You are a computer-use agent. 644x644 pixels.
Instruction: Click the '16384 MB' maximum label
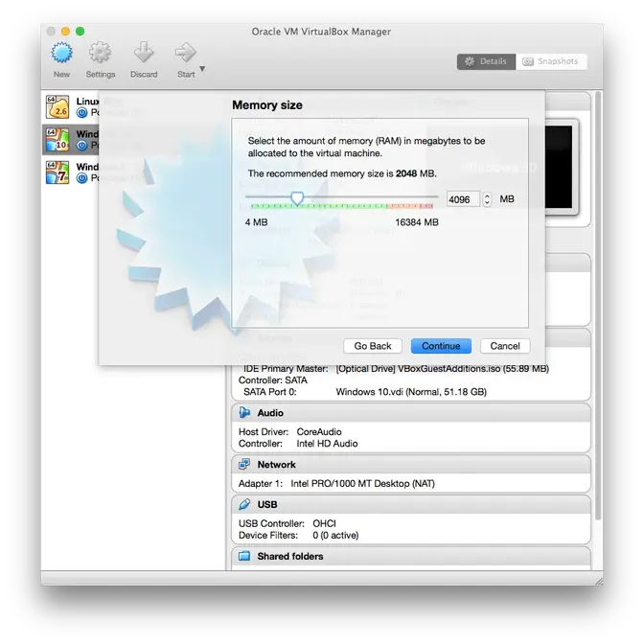click(x=417, y=222)
